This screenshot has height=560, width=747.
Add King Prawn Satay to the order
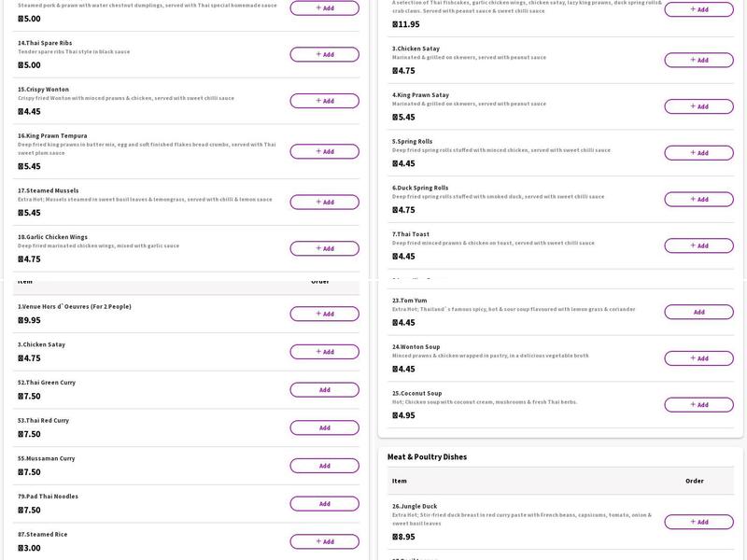[x=698, y=106]
